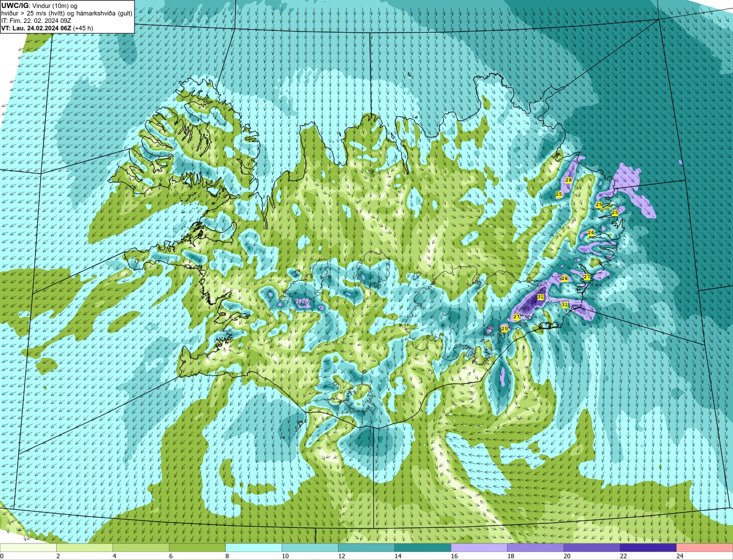Select the pink above-24 m/s legend swatch
This screenshot has height=560, width=733.
pyautogui.click(x=705, y=548)
